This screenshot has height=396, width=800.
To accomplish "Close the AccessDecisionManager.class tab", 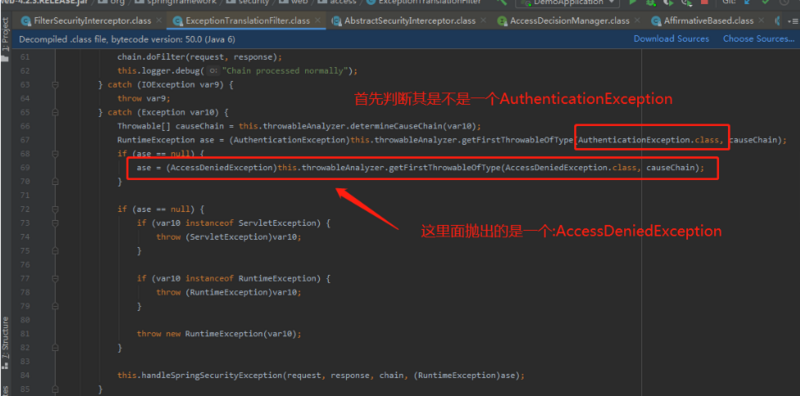I will [x=637, y=20].
